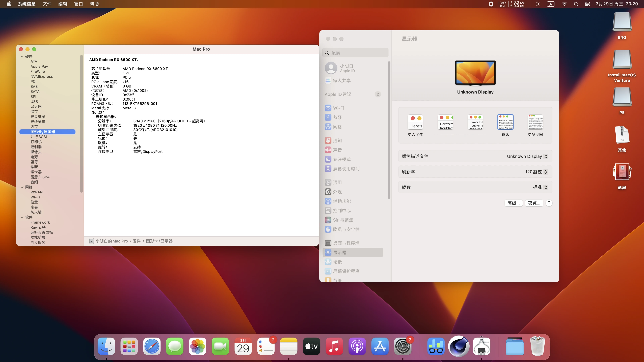The height and width of the screenshot is (362, 644).
Task: Click the Unknown Display monitor thumbnail
Action: pyautogui.click(x=475, y=73)
